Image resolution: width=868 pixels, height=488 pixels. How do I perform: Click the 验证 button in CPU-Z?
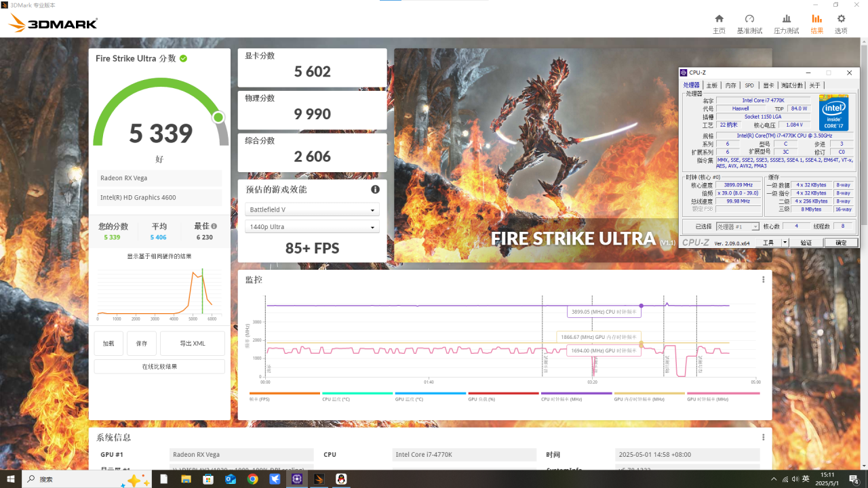tap(806, 243)
